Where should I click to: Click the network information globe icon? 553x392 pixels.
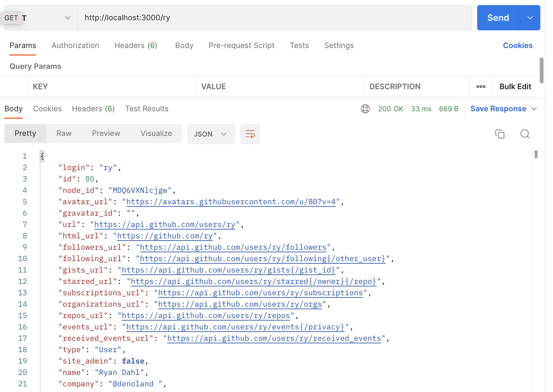point(366,109)
